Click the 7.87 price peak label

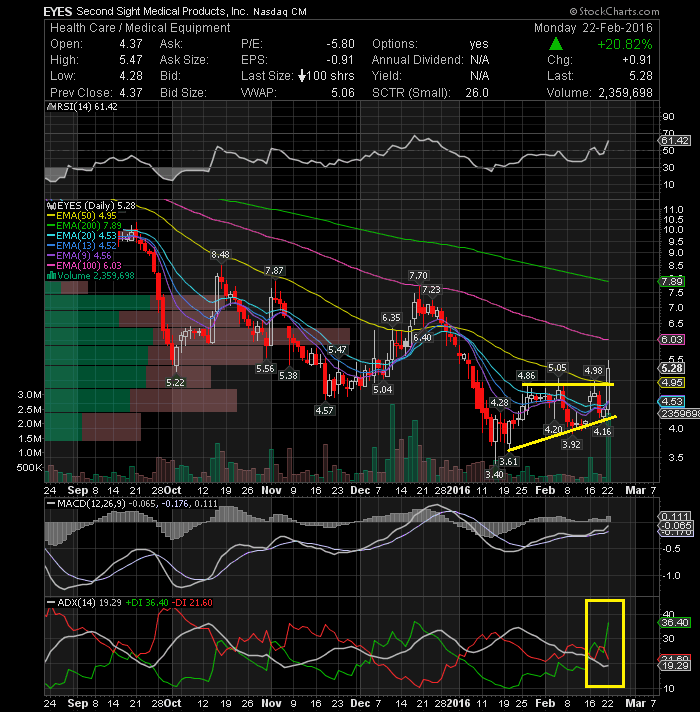click(274, 271)
